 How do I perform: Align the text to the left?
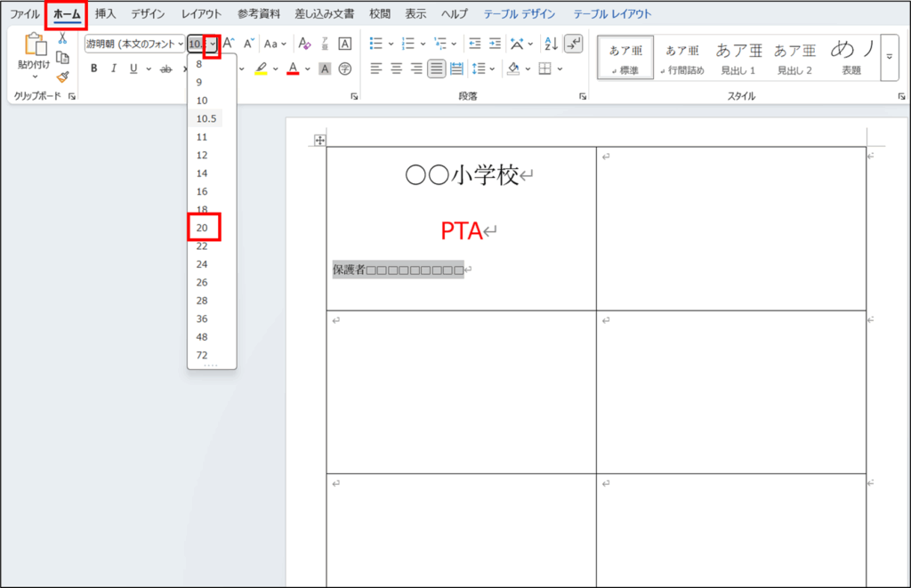tap(376, 69)
